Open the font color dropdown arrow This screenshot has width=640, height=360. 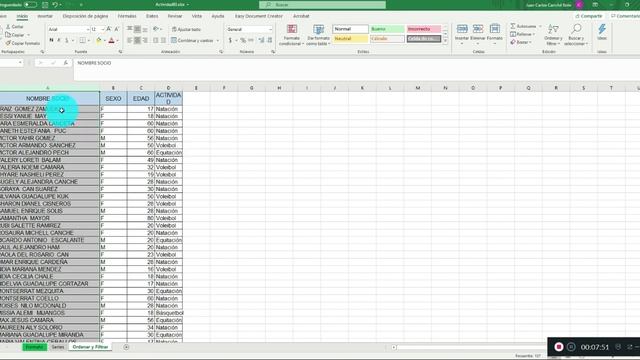coord(118,41)
